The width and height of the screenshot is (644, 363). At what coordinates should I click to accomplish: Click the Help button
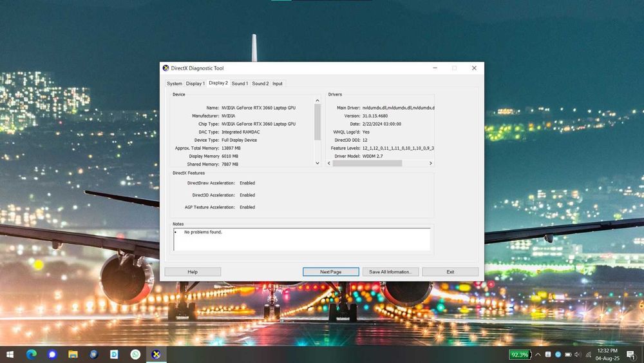pos(193,271)
